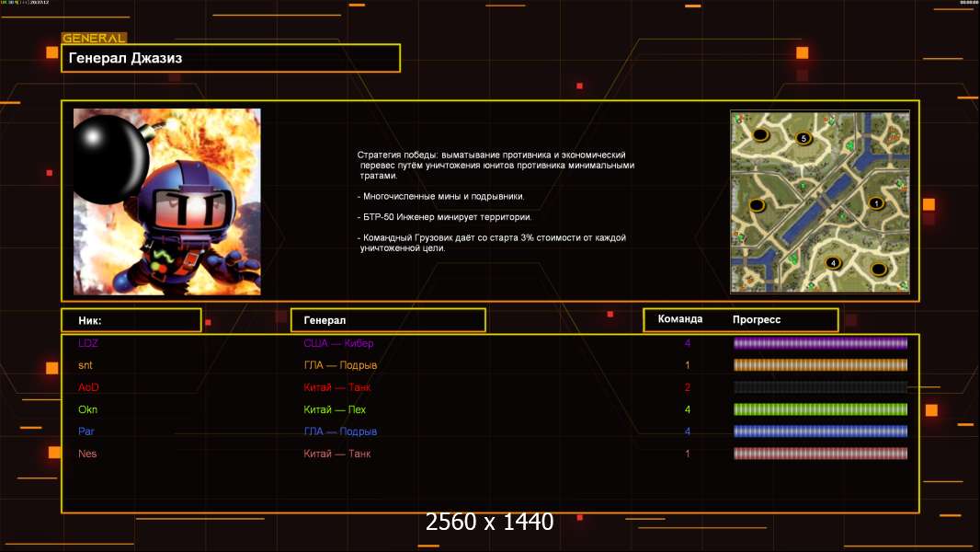Click team number 4 in Okn row
Image resolution: width=980 pixels, height=552 pixels.
(x=688, y=409)
